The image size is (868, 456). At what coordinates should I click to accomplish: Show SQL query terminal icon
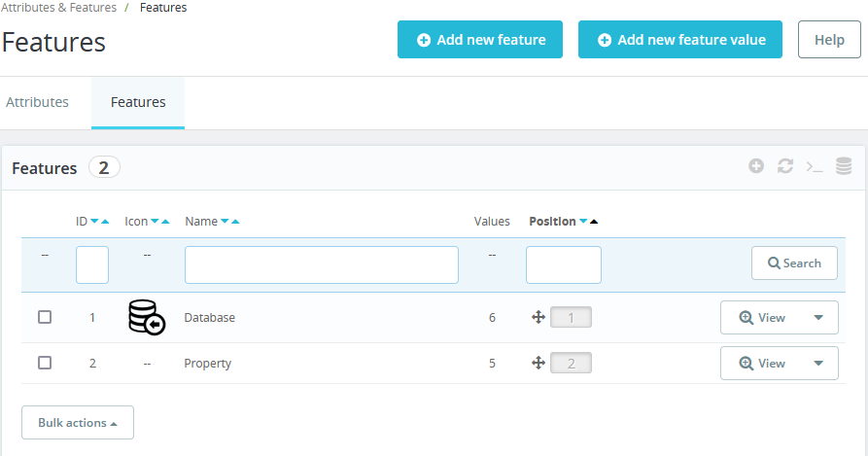[x=815, y=166]
